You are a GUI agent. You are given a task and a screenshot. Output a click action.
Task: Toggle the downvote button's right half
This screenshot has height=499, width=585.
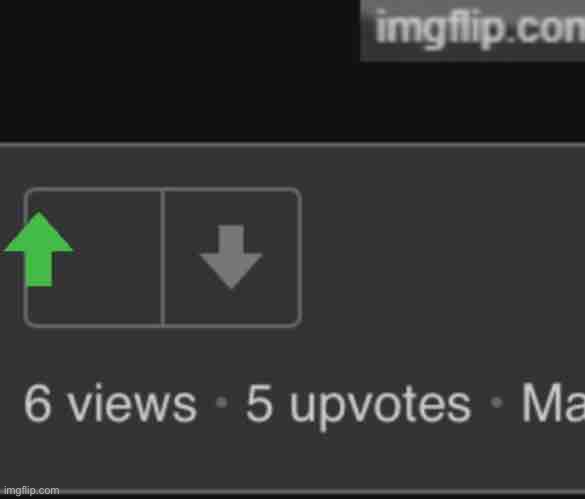(232, 258)
